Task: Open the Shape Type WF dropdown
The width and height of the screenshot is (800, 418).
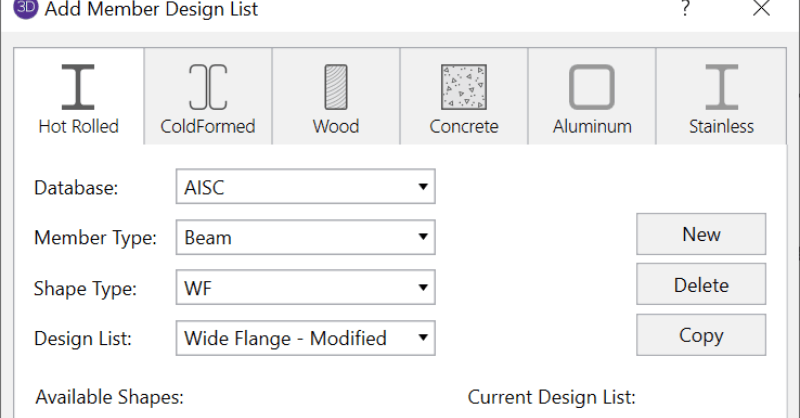Action: coord(423,288)
